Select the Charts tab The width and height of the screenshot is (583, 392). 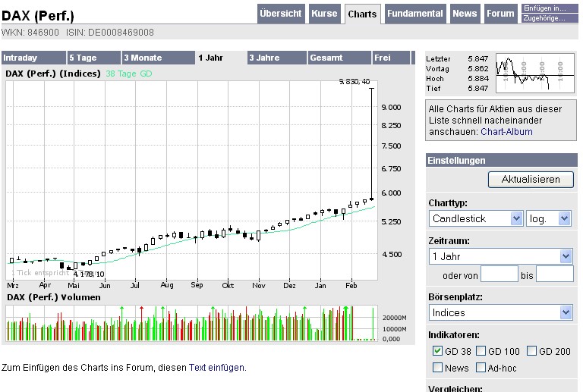click(362, 14)
